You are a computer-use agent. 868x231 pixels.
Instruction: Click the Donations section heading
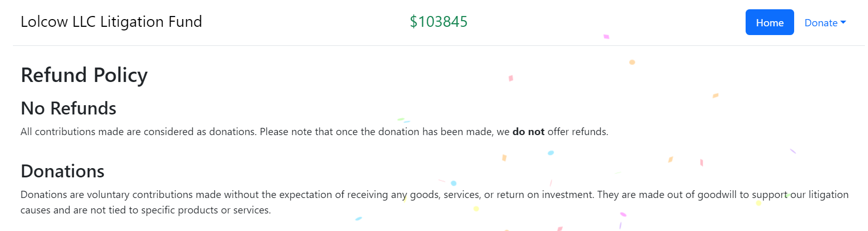click(62, 171)
